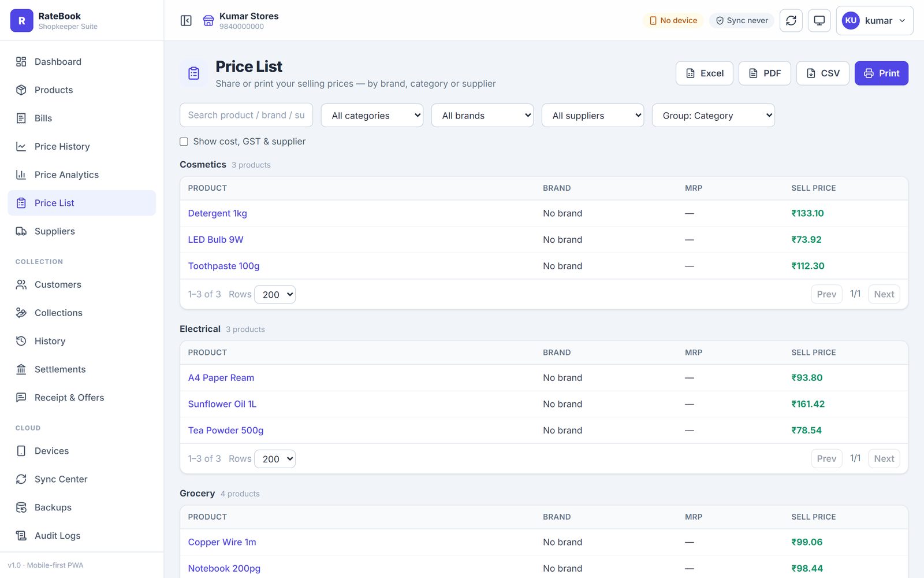This screenshot has width=924, height=578.
Task: Open the Settlements page label
Action: tap(60, 369)
